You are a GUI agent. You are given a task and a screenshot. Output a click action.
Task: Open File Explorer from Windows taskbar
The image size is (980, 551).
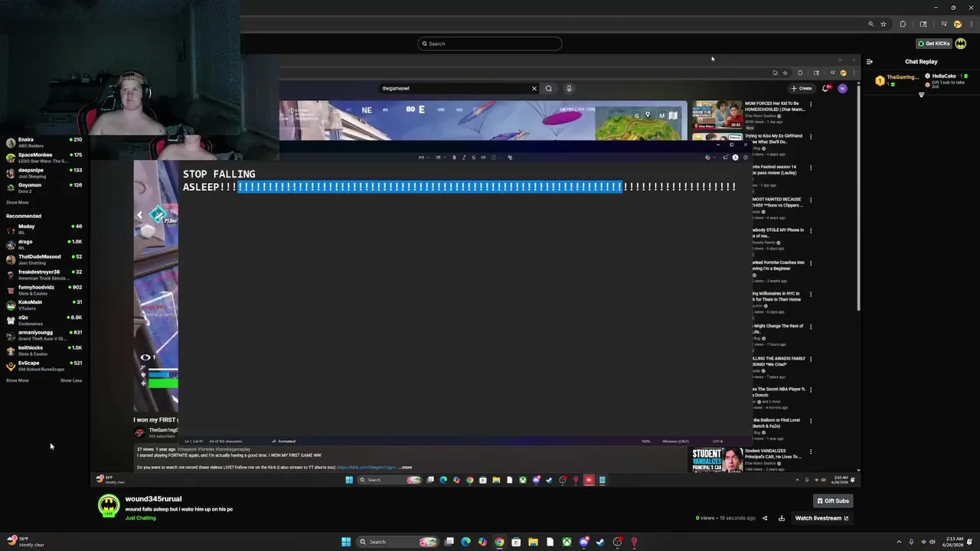click(533, 542)
